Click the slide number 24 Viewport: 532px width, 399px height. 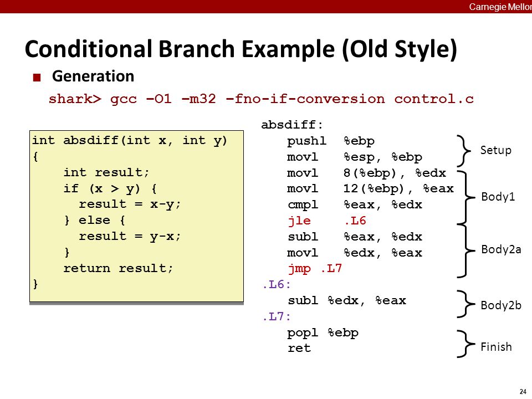pos(523,391)
